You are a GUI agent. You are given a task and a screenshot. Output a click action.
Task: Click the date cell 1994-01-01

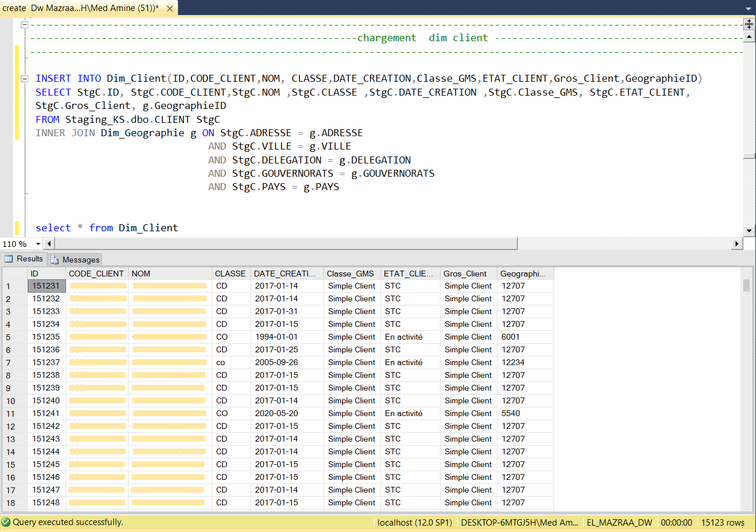[287, 337]
